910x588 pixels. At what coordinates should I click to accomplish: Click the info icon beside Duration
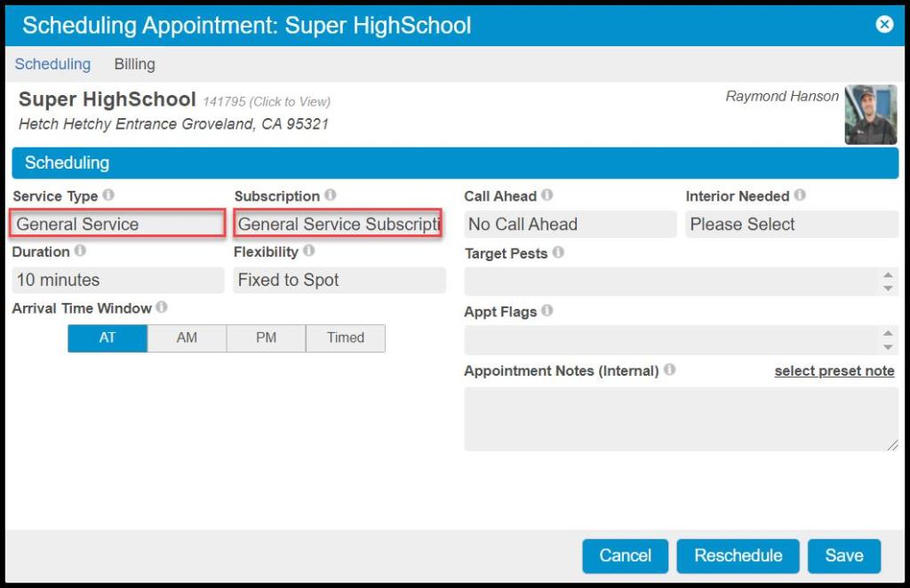[x=81, y=251]
